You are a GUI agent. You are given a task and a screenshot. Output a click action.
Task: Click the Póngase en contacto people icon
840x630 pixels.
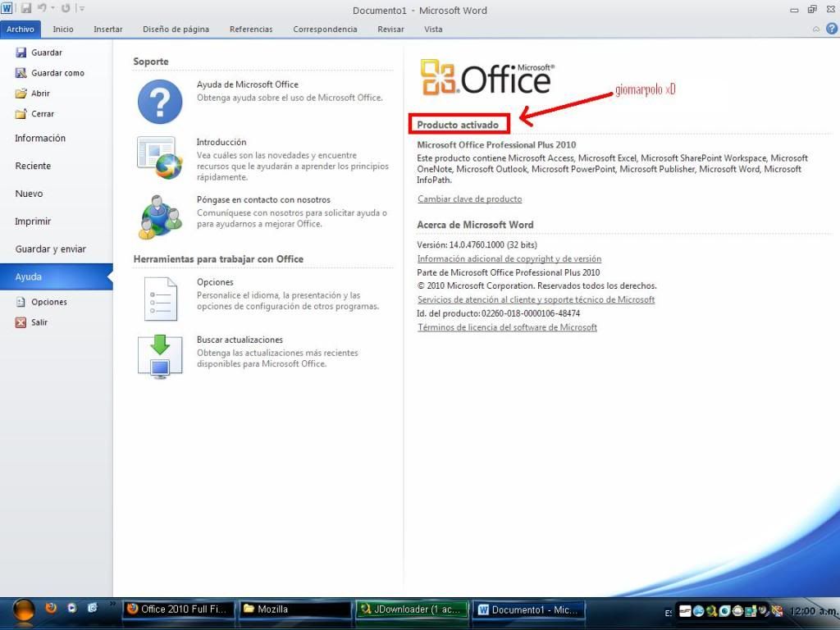[160, 217]
